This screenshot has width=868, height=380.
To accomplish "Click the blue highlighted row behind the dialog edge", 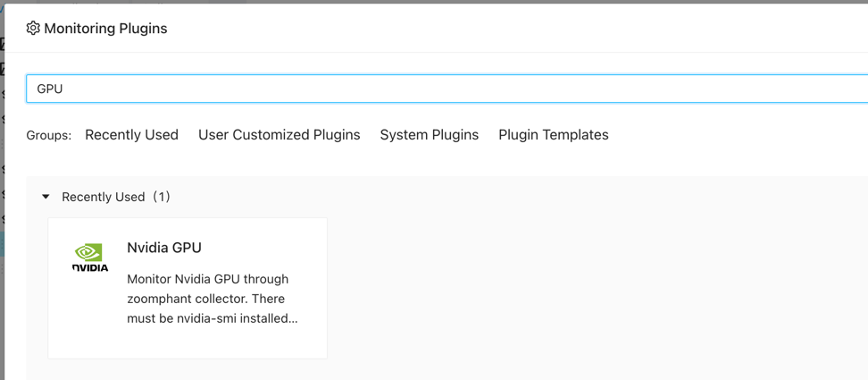I will click(2, 244).
